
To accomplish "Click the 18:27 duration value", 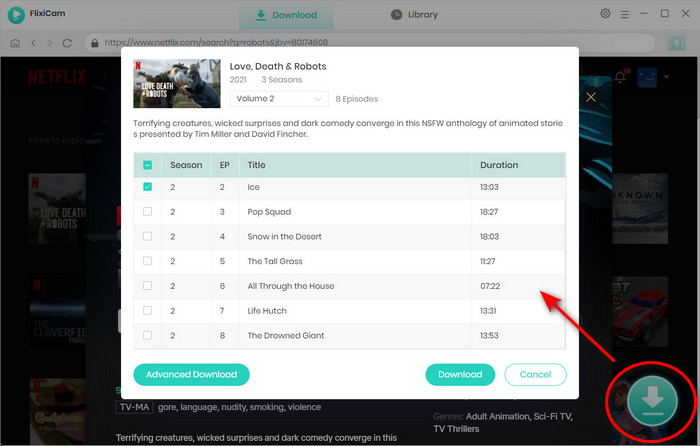I will pyautogui.click(x=489, y=212).
